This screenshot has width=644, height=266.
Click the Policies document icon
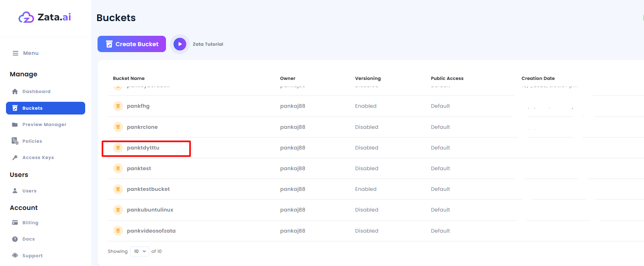pos(15,141)
